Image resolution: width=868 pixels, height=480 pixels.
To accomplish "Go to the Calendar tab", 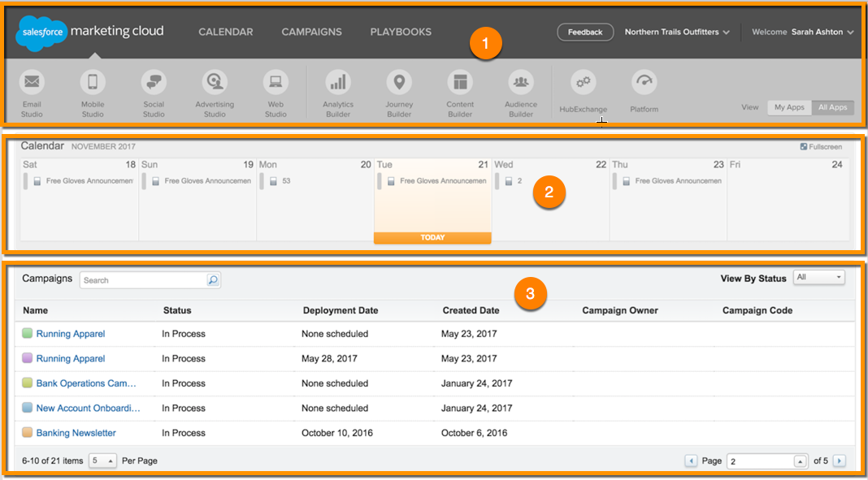I will pyautogui.click(x=226, y=32).
